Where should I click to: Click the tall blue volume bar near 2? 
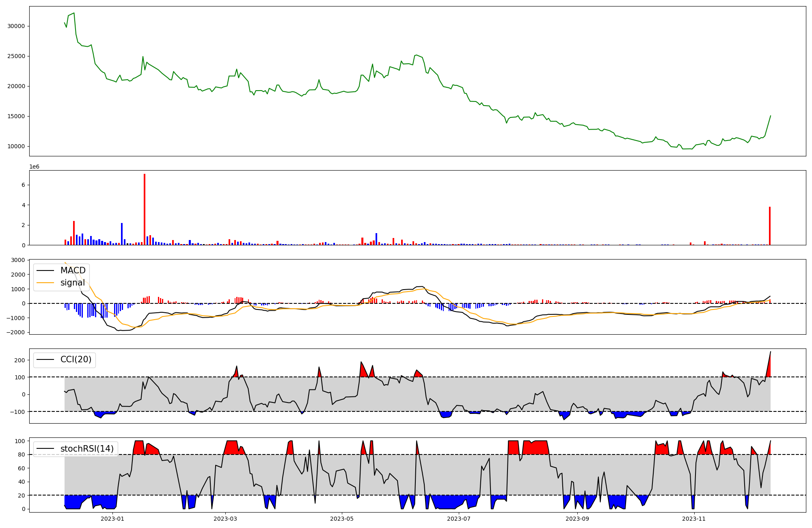point(122,234)
